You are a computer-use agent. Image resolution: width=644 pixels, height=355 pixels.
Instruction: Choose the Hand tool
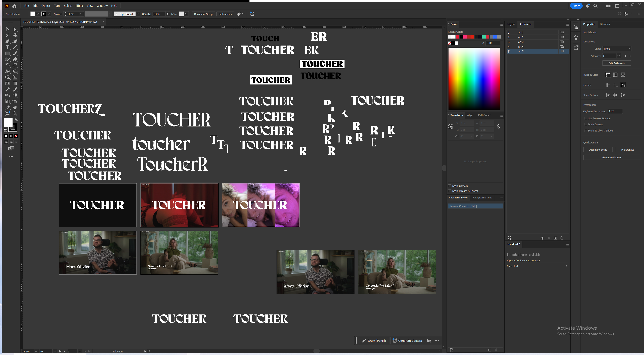tap(15, 108)
